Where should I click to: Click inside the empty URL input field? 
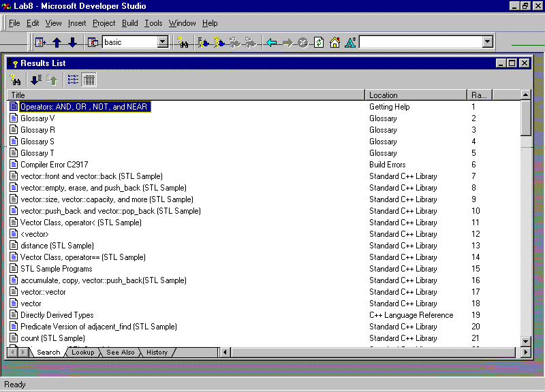421,42
